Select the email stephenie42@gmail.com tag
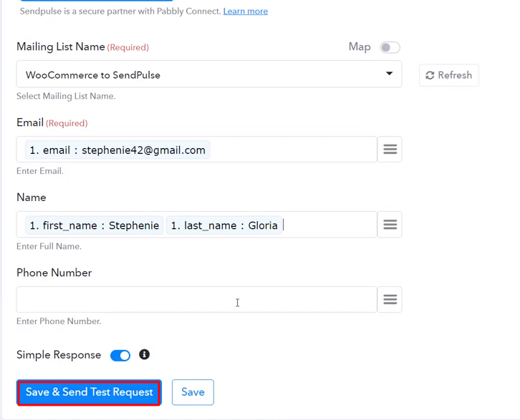Image resolution: width=520 pixels, height=420 pixels. pyautogui.click(x=117, y=150)
